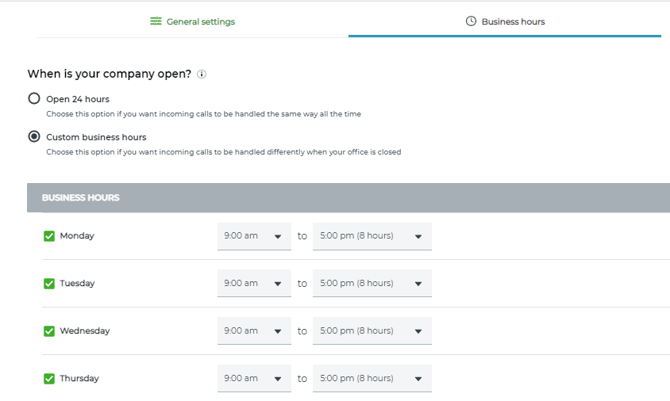The width and height of the screenshot is (670, 401).
Task: Click the Thursday day label
Action: click(79, 378)
